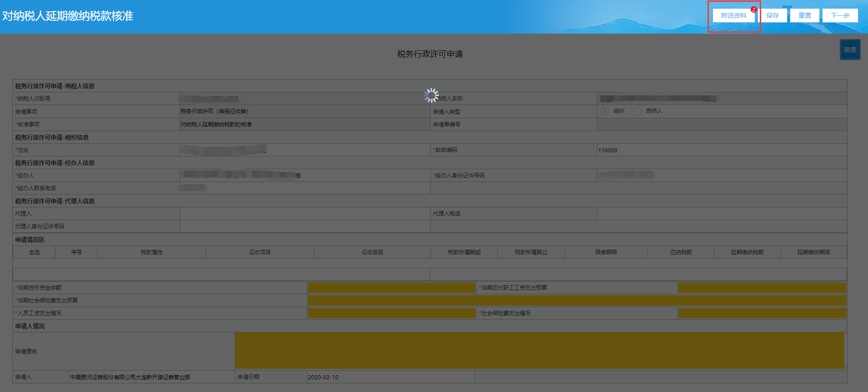Image resolution: width=868 pixels, height=392 pixels.
Task: Click the 申请理由 text area
Action: (x=540, y=351)
